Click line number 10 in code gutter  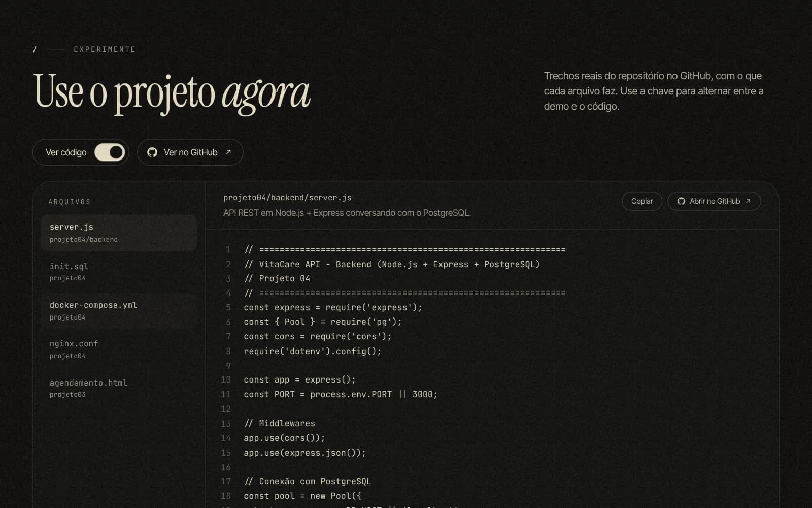(x=226, y=379)
